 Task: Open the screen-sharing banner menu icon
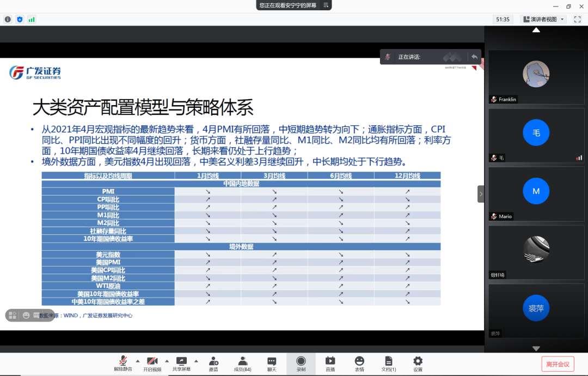coord(326,5)
